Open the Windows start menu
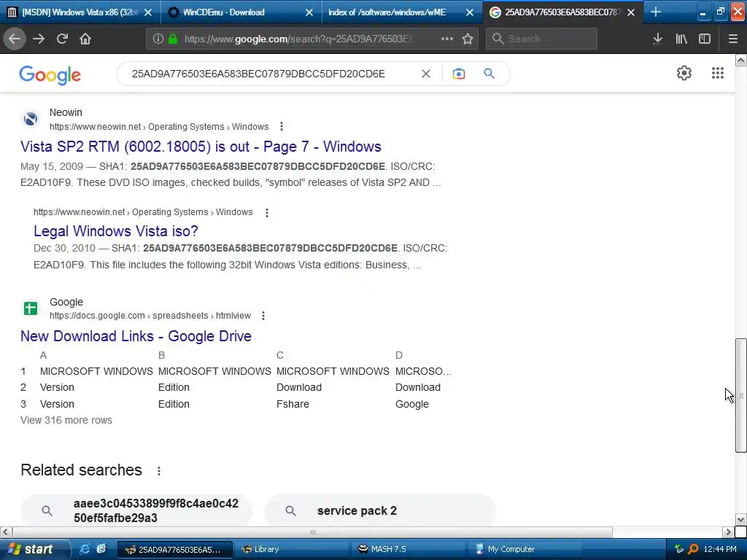747x560 pixels. click(x=34, y=549)
